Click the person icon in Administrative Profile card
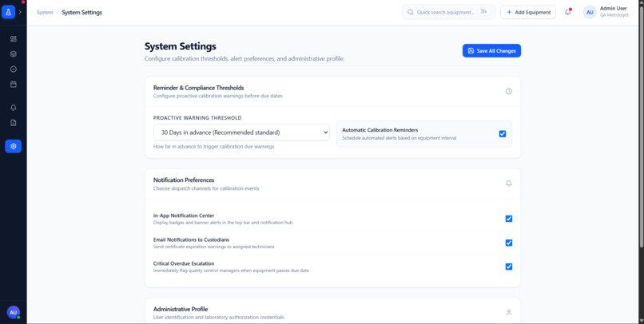The image size is (644, 324). click(x=508, y=312)
